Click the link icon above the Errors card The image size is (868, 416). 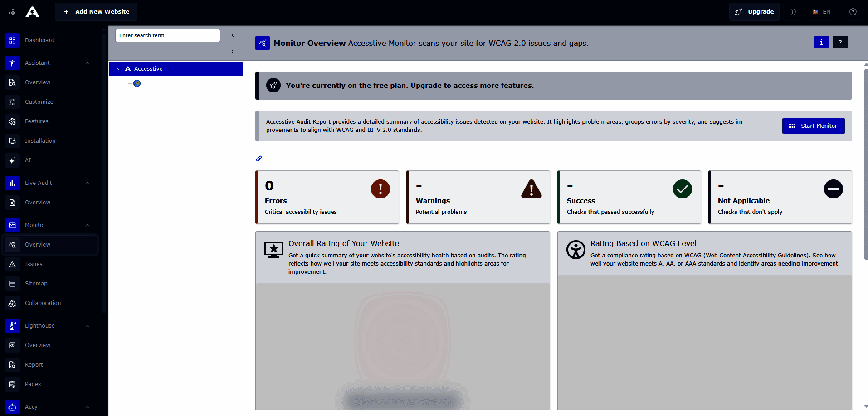258,159
